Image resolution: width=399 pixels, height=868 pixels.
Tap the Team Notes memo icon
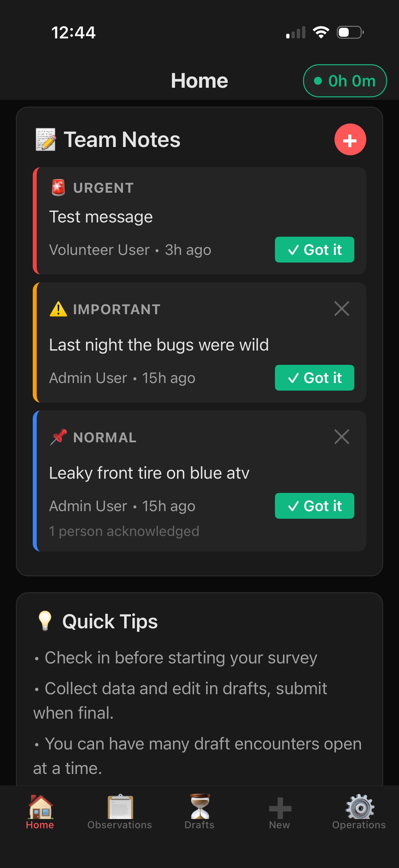click(x=46, y=139)
